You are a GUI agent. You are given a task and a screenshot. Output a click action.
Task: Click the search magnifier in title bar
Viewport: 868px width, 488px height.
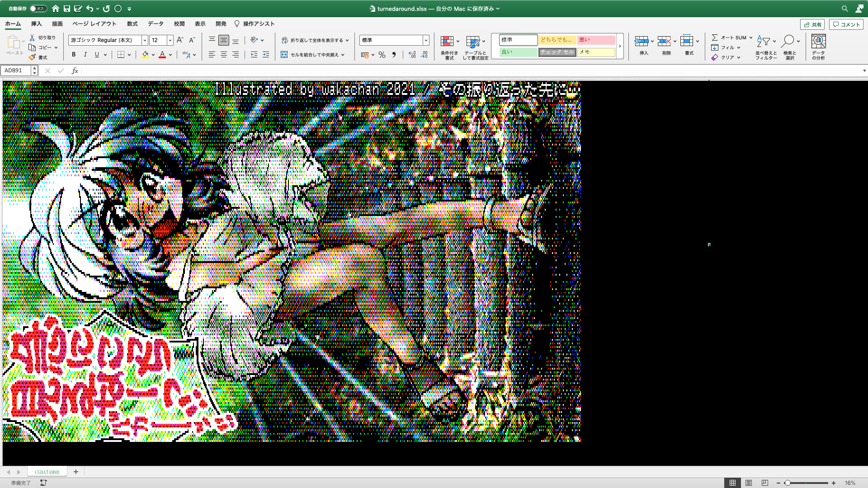(844, 9)
